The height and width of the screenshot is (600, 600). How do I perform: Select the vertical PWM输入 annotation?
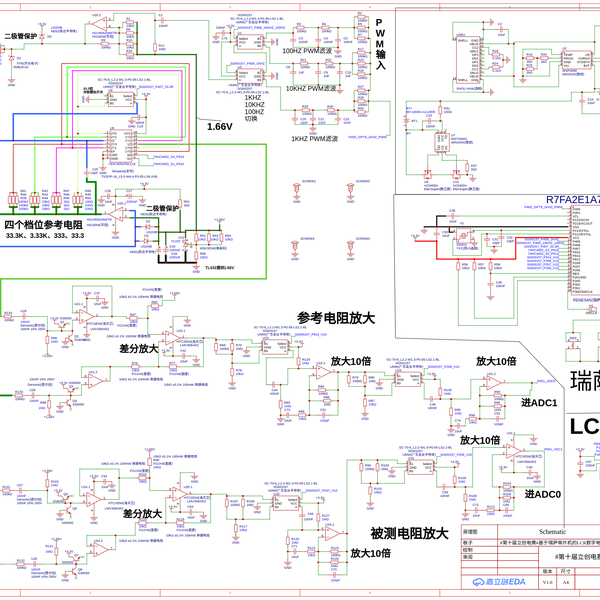click(380, 44)
